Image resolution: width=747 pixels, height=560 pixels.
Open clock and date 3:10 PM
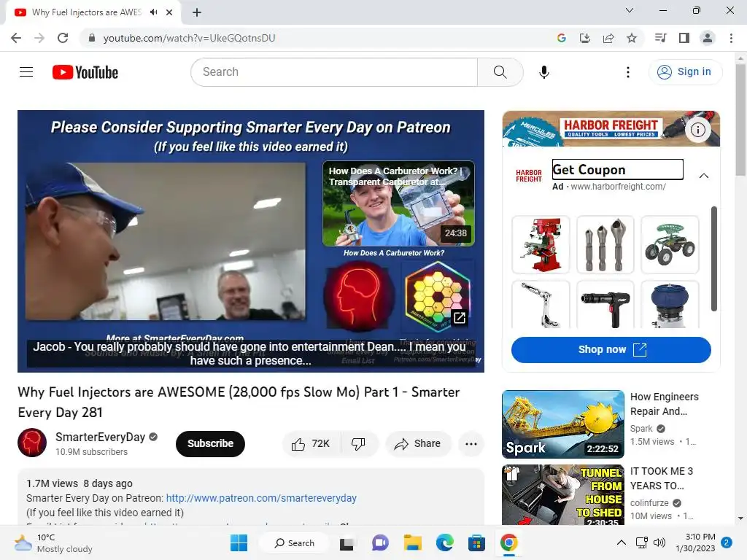[x=695, y=542]
